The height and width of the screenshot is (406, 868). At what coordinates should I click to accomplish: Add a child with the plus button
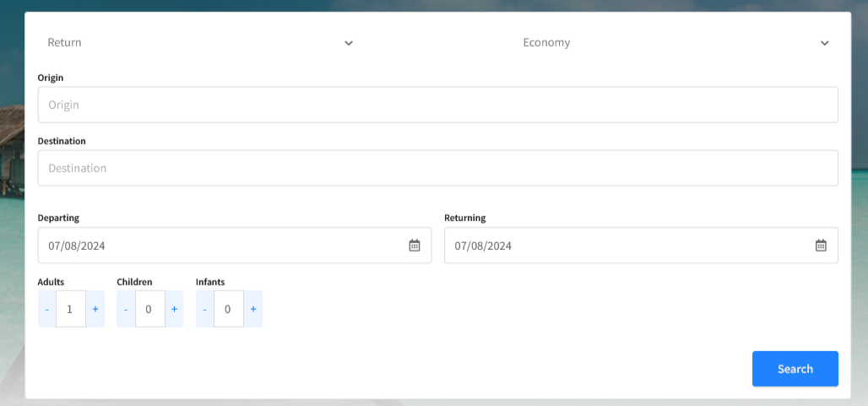pos(174,309)
